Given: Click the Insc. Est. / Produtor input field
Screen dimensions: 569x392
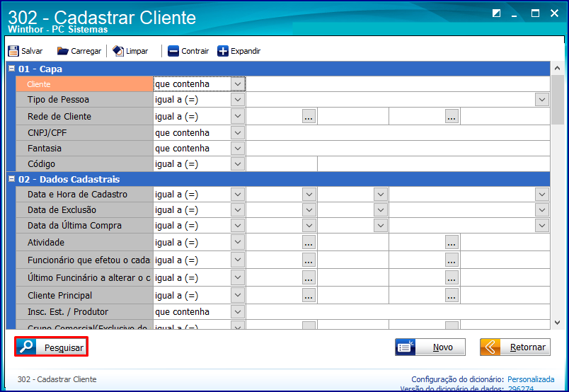Looking at the screenshot, I should (398, 312).
